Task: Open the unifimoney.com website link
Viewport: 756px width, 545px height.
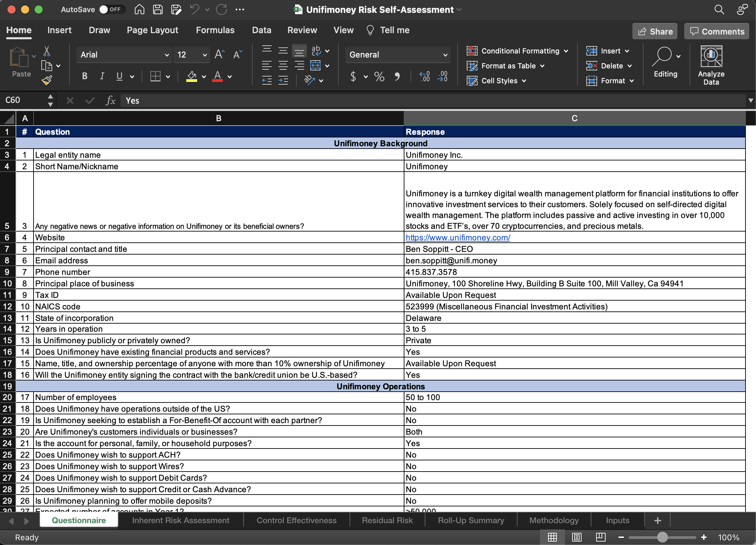Action: pyautogui.click(x=458, y=238)
